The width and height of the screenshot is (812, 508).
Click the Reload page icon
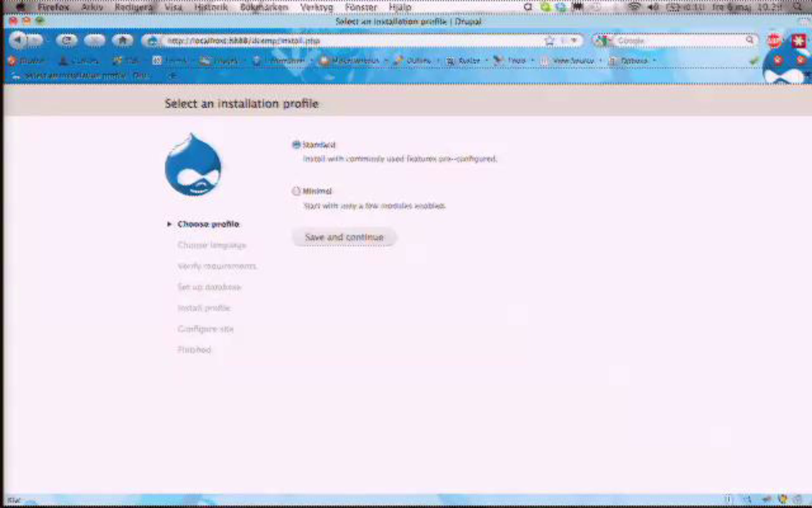[67, 41]
